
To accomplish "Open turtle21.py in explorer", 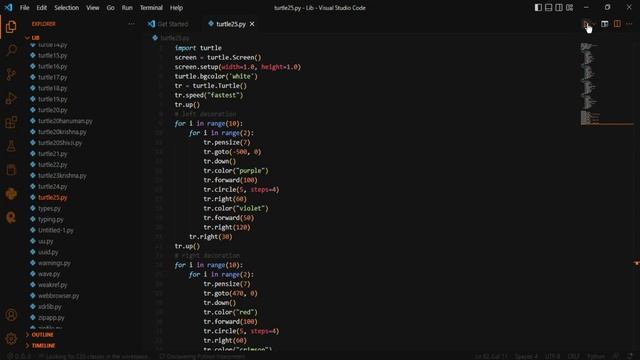I will click(x=52, y=154).
